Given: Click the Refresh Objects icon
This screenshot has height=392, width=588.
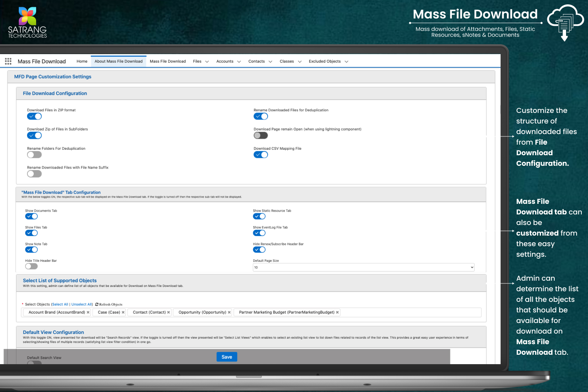Looking at the screenshot, I should 97,304.
